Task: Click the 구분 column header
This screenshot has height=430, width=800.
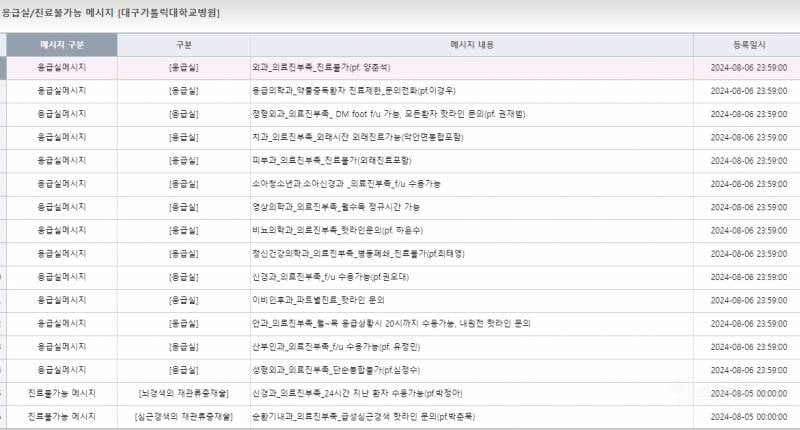Action: click(184, 45)
